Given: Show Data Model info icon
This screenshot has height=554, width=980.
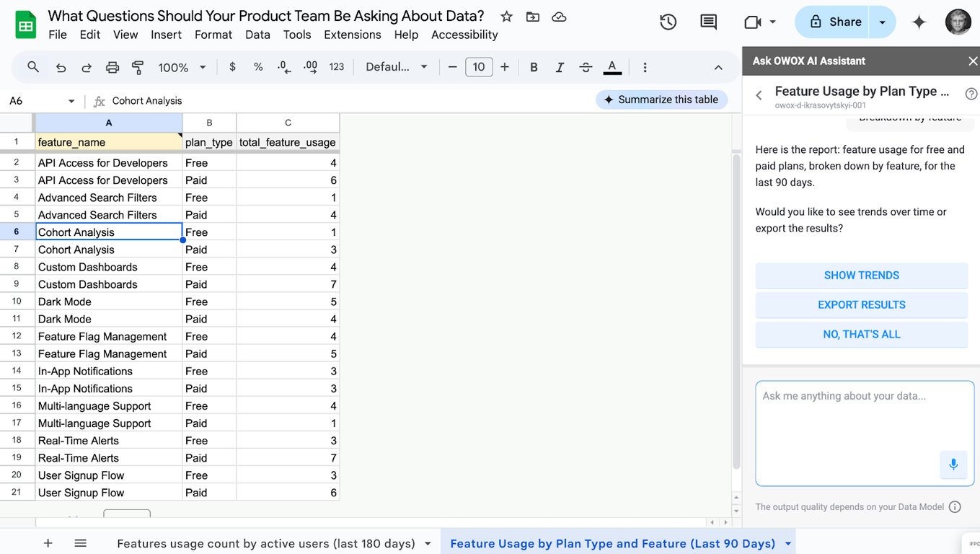Looking at the screenshot, I should click(955, 507).
